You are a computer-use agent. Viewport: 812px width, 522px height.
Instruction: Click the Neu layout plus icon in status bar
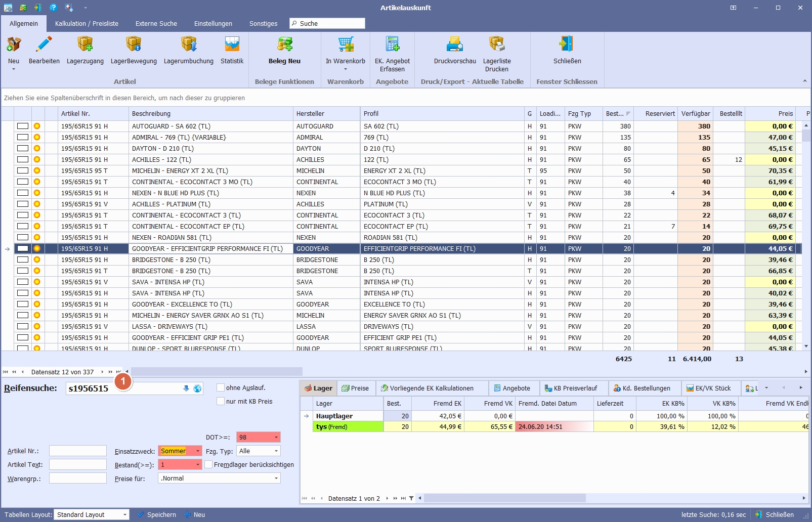187,514
